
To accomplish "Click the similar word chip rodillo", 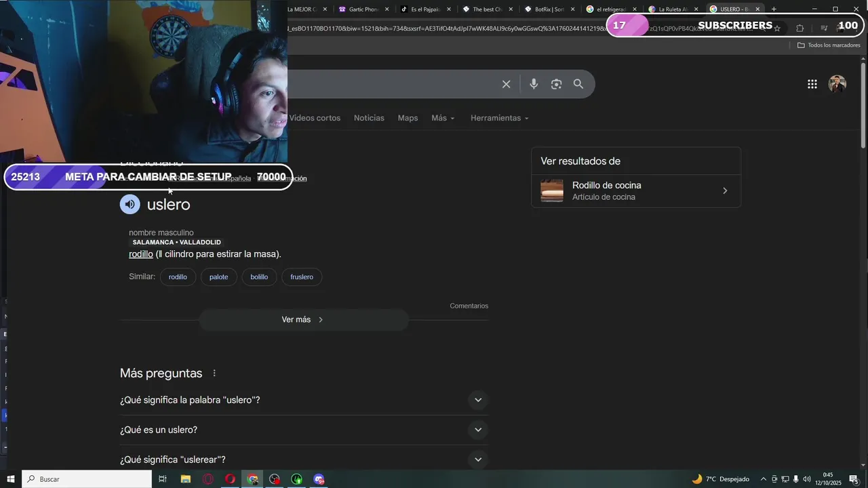I will pyautogui.click(x=178, y=277).
